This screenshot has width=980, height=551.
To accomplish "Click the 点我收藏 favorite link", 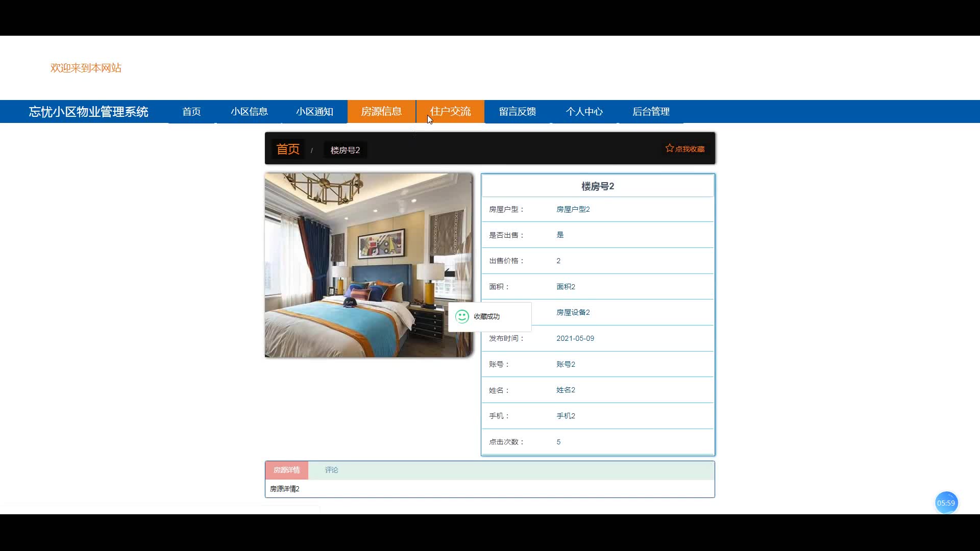I will (685, 148).
